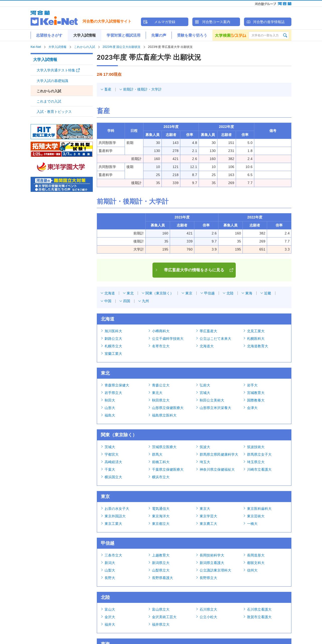This screenshot has width=322, height=644.
Task: Select これからの入試 in sidebar
Action: pyautogui.click(x=62, y=91)
